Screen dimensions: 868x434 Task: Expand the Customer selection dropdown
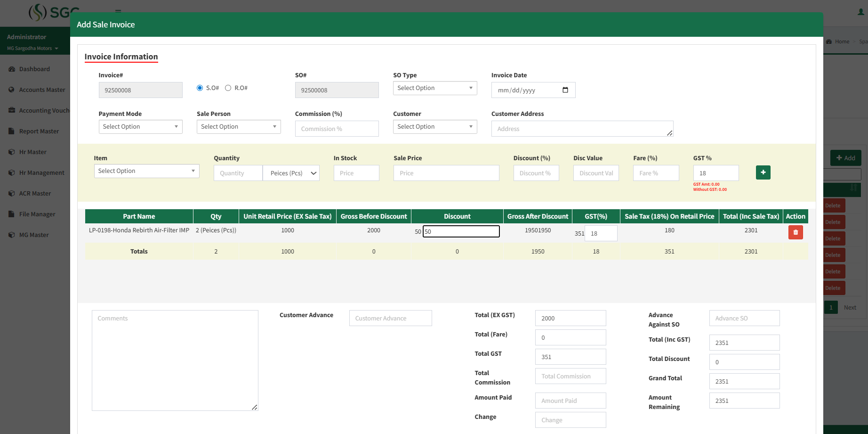tap(434, 126)
